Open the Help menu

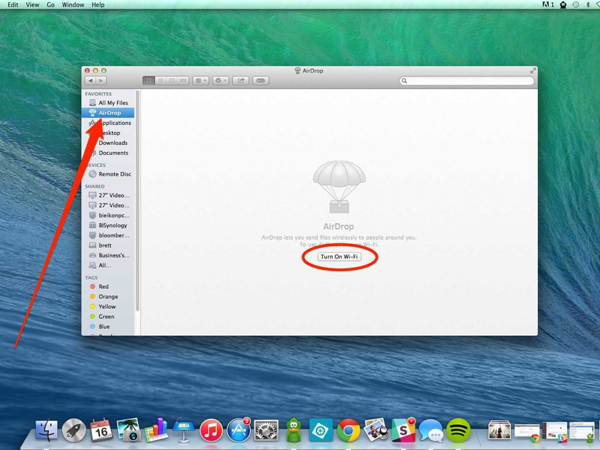[98, 5]
